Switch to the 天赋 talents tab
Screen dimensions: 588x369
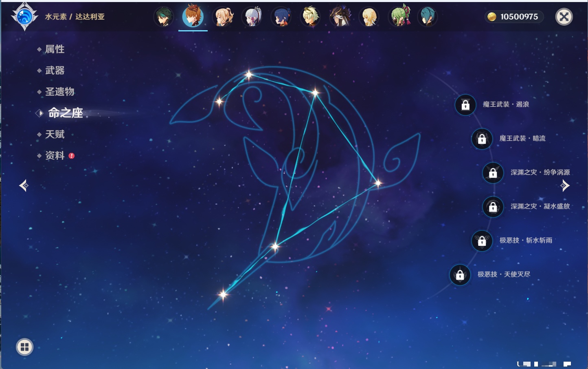(x=55, y=135)
